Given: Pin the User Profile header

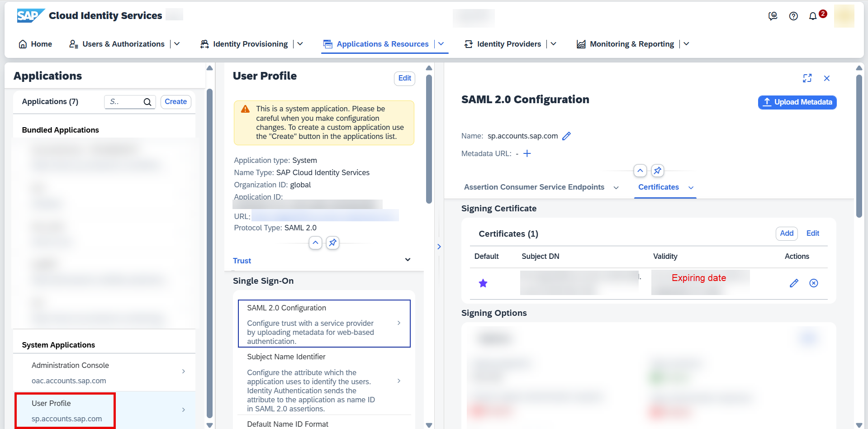Looking at the screenshot, I should tap(332, 243).
